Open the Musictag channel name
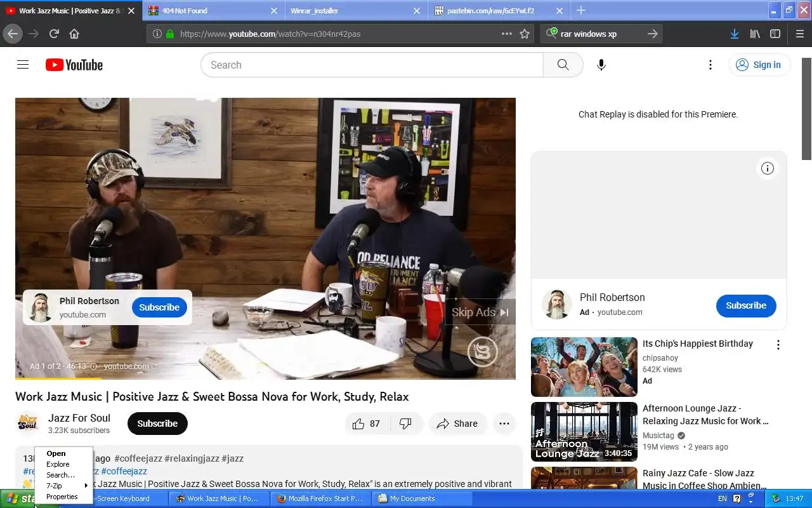The image size is (812, 508). [x=658, y=436]
